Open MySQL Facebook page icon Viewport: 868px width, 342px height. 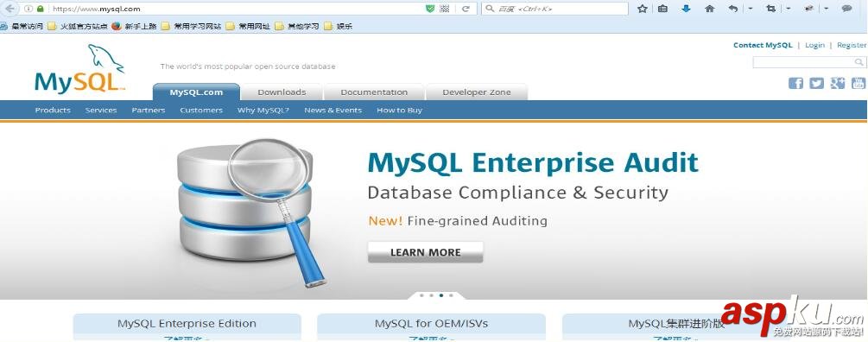(796, 84)
